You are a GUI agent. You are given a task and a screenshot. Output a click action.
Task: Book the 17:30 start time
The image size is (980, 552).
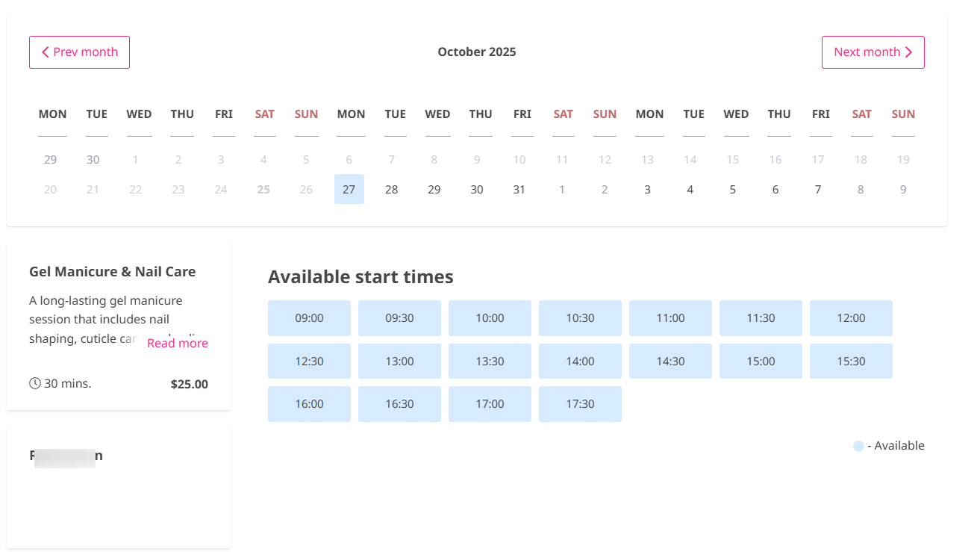(x=580, y=403)
